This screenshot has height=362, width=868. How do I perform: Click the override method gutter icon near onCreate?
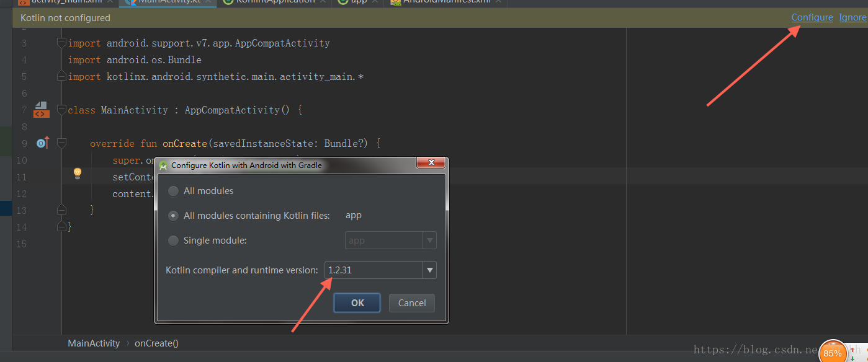[x=42, y=143]
